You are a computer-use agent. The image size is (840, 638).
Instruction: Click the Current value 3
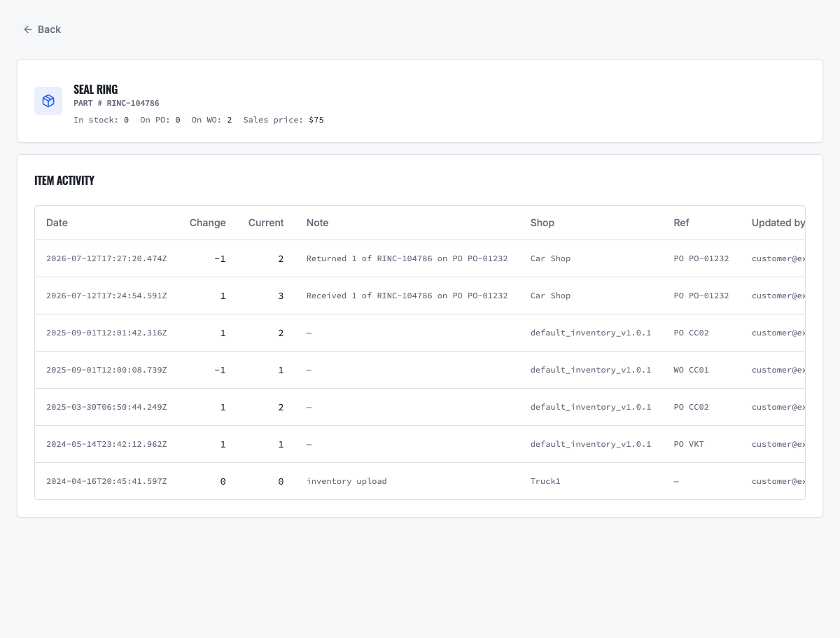281,296
